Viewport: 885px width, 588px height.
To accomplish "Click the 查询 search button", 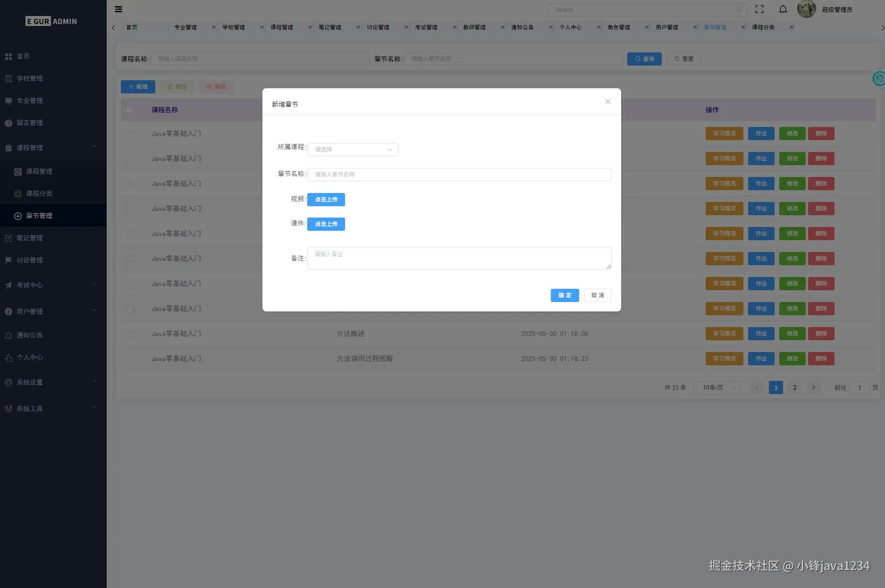I will (x=644, y=59).
